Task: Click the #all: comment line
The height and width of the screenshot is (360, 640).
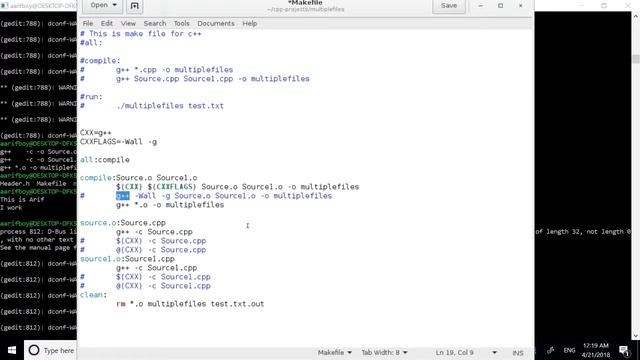Action: click(x=91, y=42)
